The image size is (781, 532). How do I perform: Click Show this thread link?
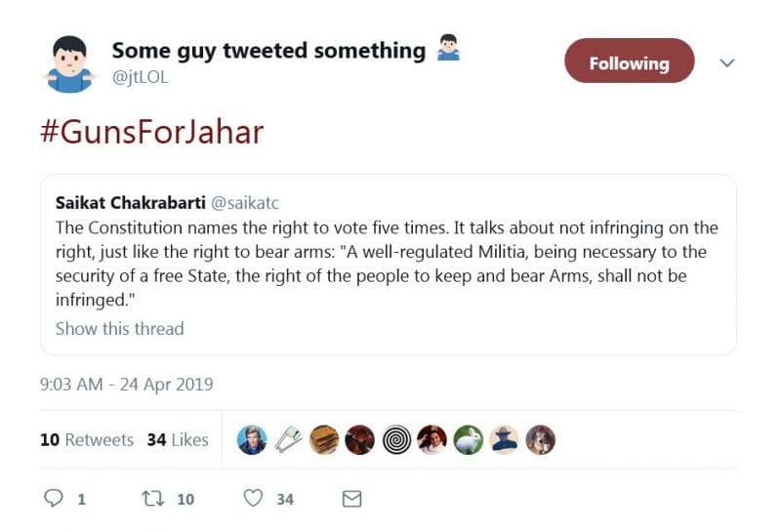pos(119,328)
